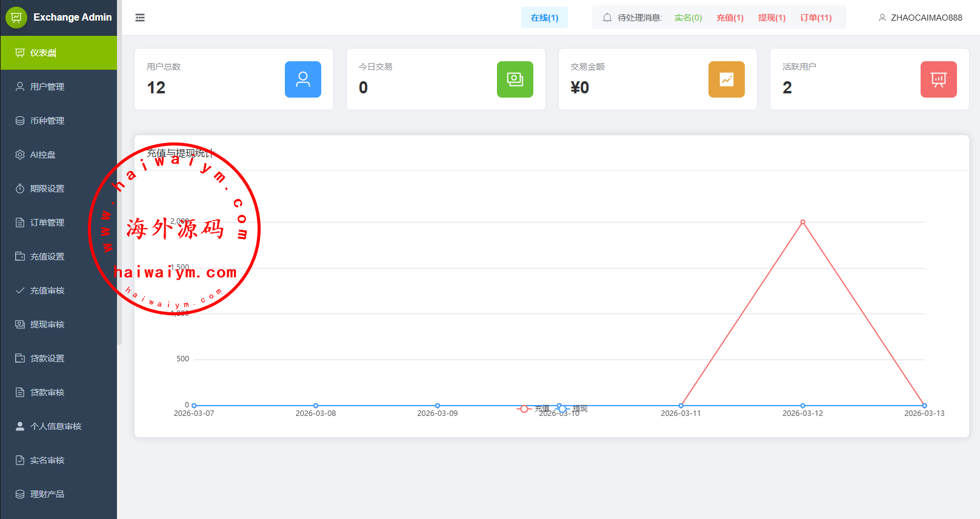Click the Exchange Admin logo icon
The image size is (980, 519).
(x=16, y=18)
